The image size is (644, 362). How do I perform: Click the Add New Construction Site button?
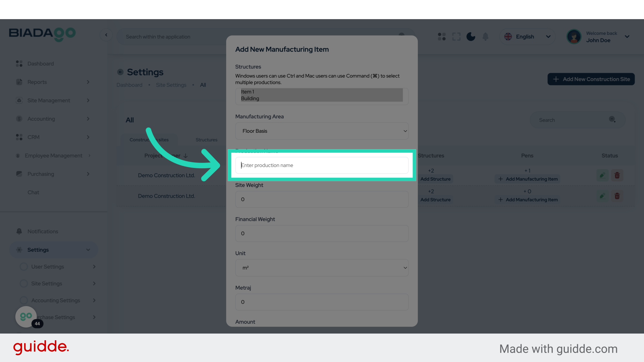[x=591, y=79]
